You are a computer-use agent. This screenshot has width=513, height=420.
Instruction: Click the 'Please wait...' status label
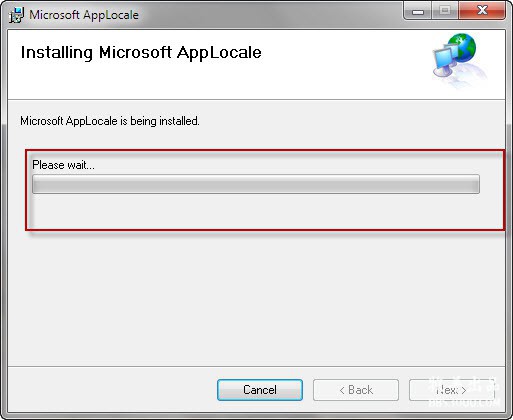pos(63,165)
